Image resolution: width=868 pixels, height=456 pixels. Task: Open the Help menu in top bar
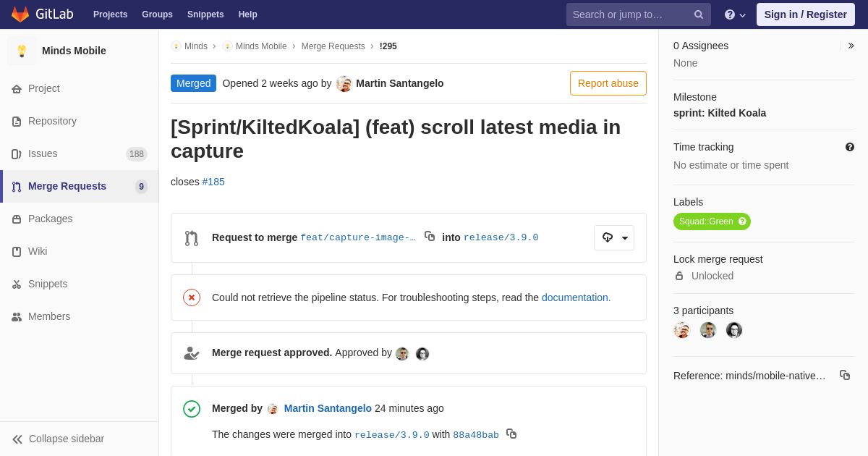tap(248, 14)
